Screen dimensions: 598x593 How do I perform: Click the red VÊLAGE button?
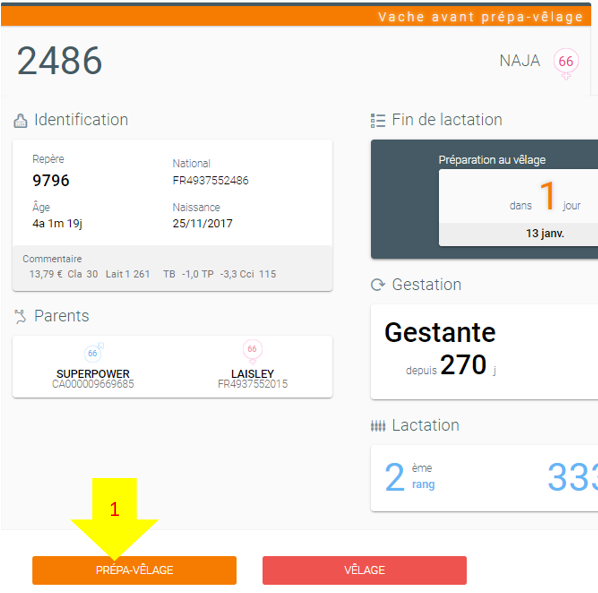(x=364, y=570)
